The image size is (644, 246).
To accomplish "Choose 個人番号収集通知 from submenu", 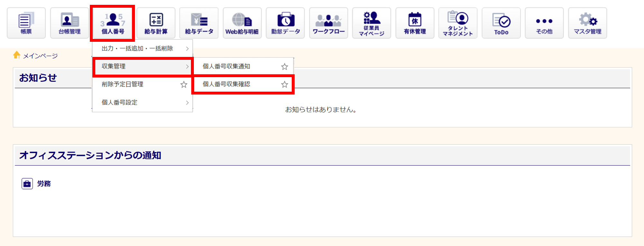I will [226, 66].
